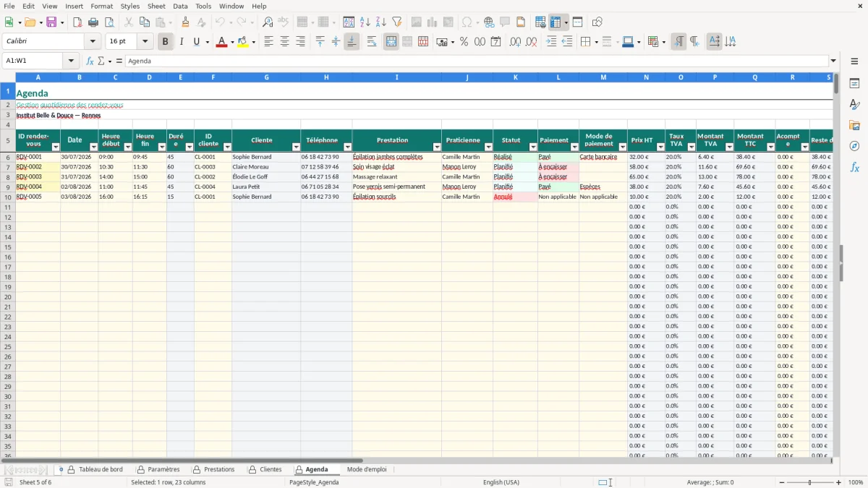This screenshot has height=488, width=868.
Task: Toggle Print Preview icon
Action: [x=109, y=22]
